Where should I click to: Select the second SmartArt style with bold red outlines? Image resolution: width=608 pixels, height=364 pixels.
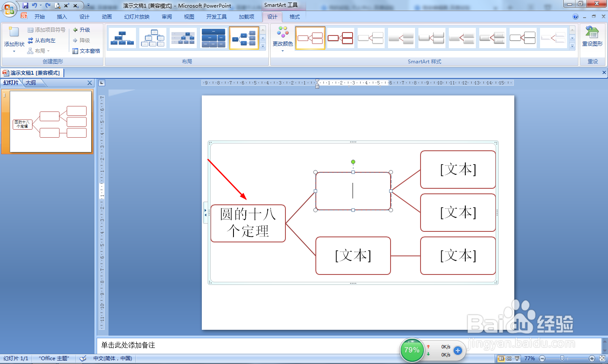pos(340,38)
